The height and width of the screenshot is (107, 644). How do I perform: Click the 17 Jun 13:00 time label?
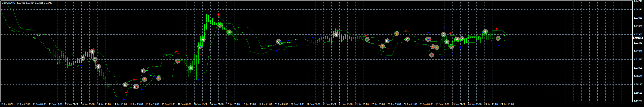[249, 104]
